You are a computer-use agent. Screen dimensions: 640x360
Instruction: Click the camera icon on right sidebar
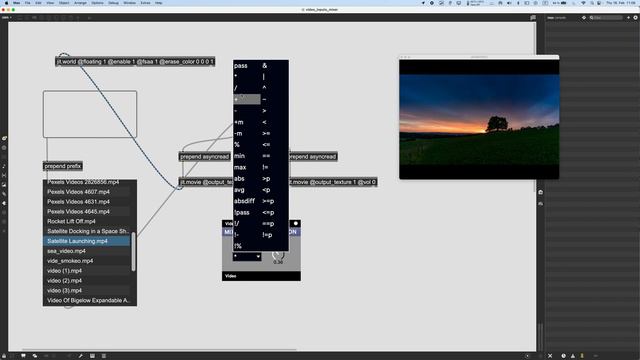540,192
